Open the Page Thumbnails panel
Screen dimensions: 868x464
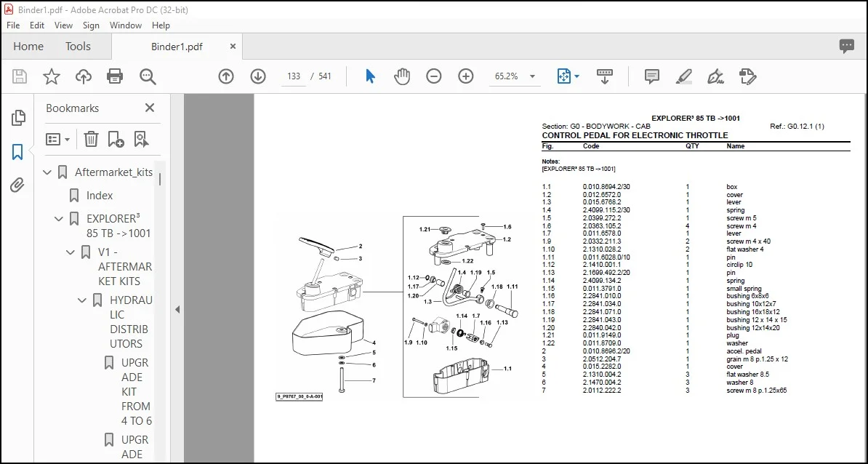point(18,117)
